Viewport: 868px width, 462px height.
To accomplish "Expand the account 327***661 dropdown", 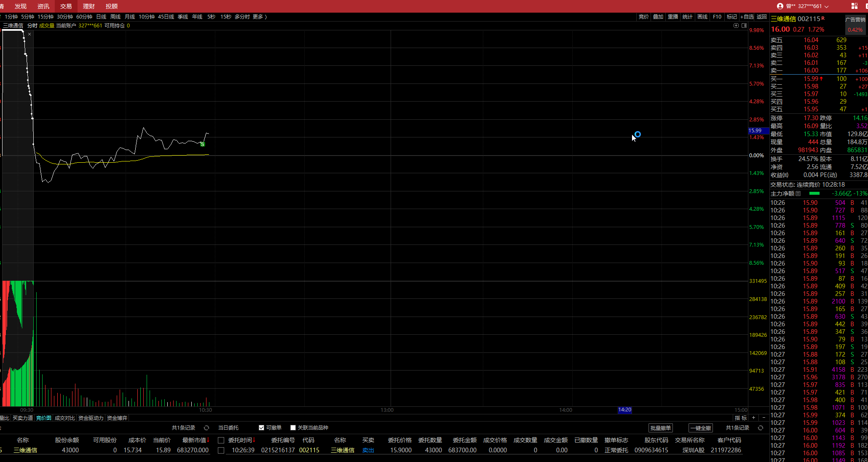I will tap(826, 6).
